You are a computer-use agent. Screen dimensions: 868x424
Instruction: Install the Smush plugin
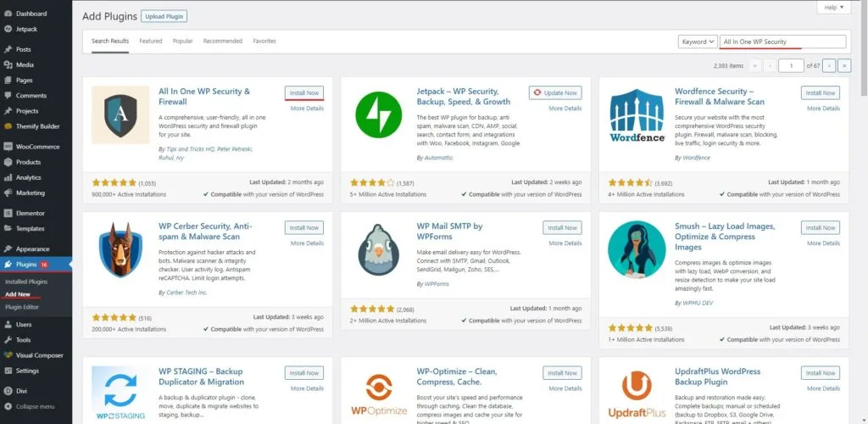click(x=821, y=227)
